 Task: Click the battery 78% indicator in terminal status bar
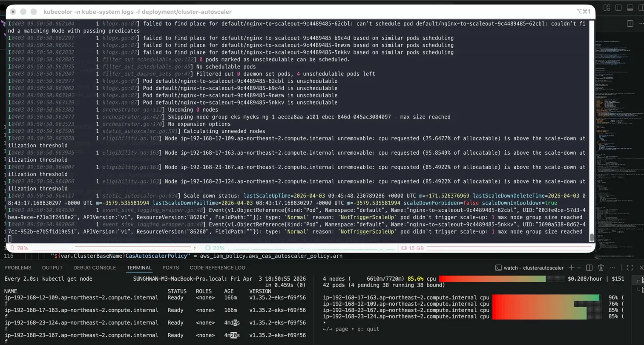click(x=19, y=248)
